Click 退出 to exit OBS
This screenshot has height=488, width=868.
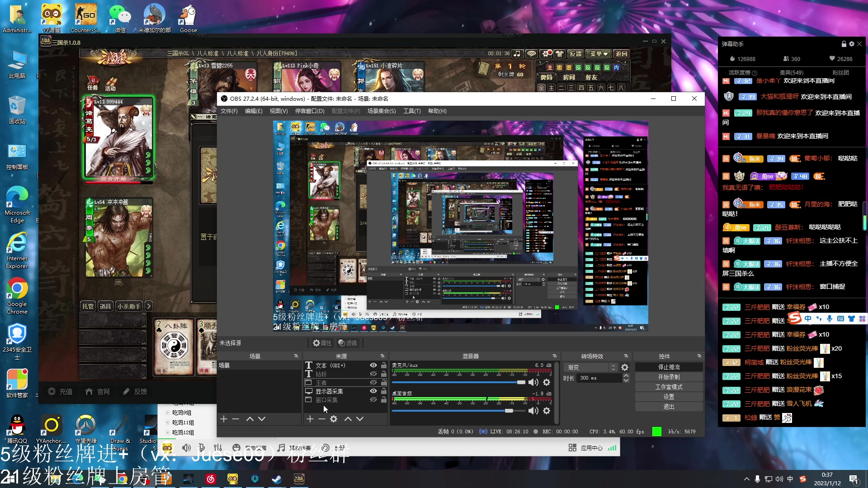669,407
